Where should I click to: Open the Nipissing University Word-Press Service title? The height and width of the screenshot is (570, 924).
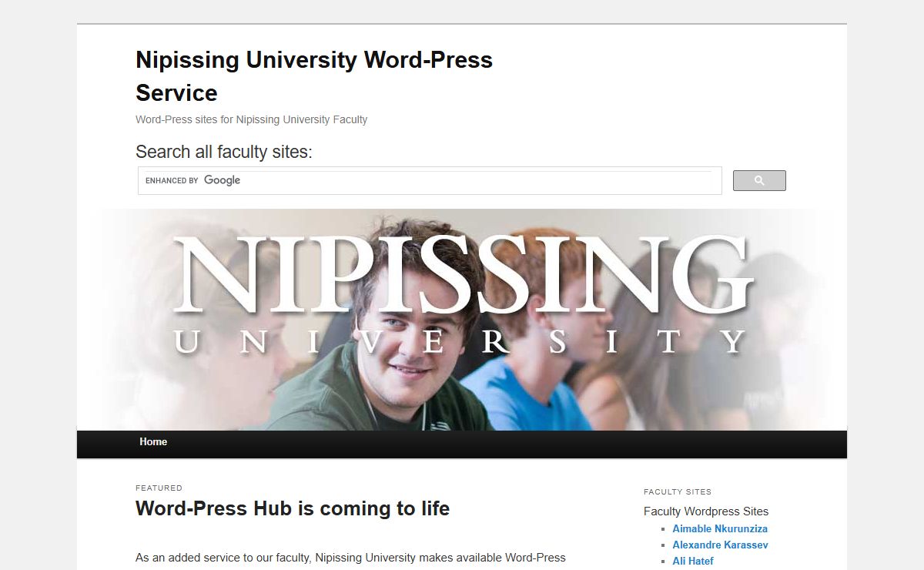tap(314, 76)
